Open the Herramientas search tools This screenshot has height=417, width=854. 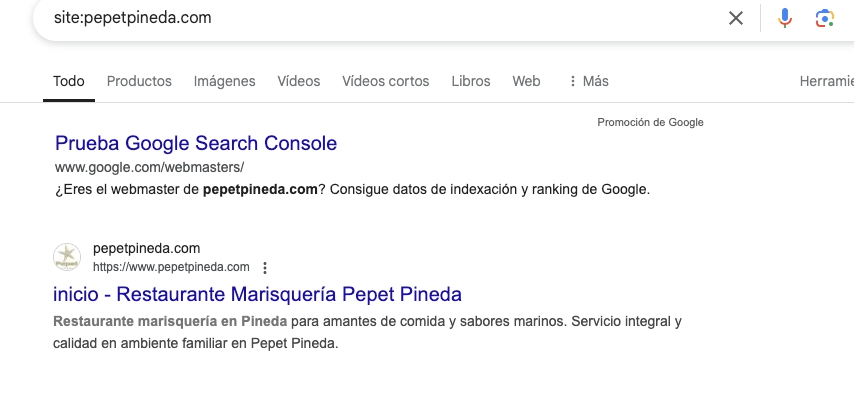(826, 81)
